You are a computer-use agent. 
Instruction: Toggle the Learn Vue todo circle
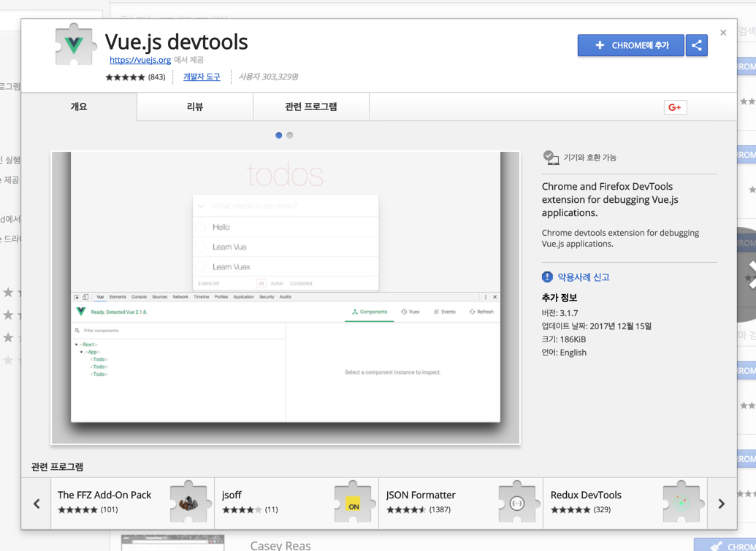coord(201,247)
